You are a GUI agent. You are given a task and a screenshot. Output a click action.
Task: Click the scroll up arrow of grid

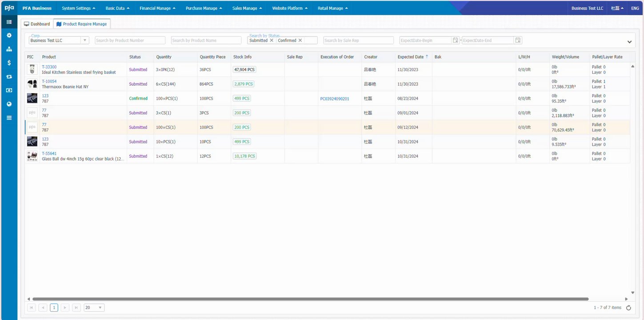point(632,66)
